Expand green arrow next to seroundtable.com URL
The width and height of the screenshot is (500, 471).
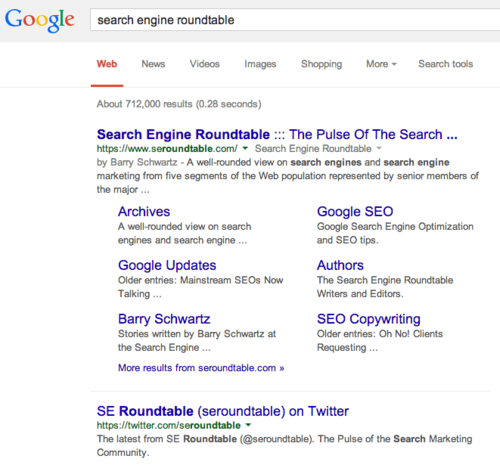245,148
